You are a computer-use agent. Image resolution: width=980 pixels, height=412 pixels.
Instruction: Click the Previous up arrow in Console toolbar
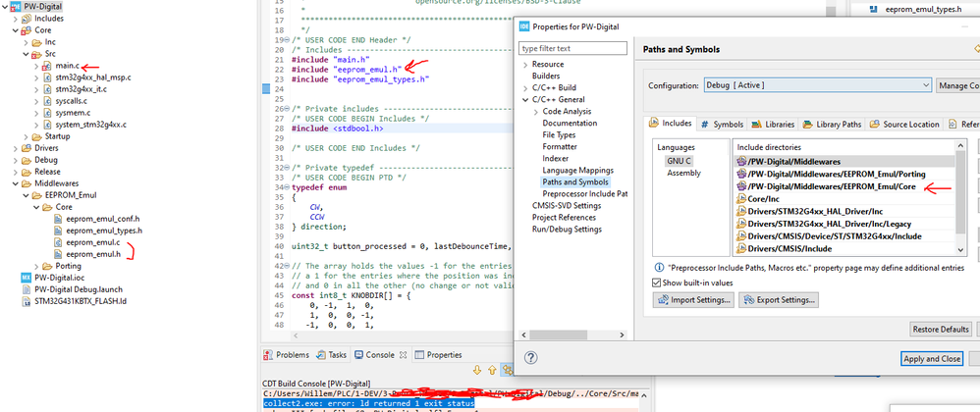click(x=492, y=371)
